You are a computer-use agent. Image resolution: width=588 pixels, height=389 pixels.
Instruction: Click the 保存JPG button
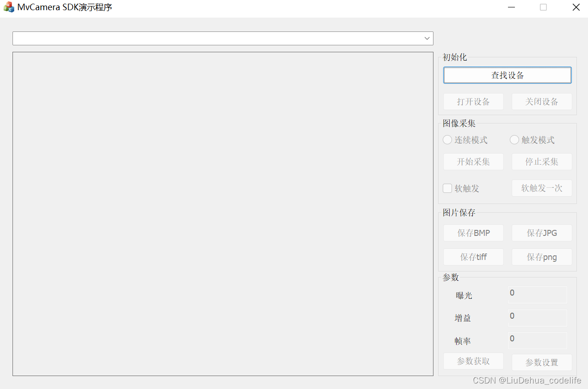pyautogui.click(x=542, y=233)
